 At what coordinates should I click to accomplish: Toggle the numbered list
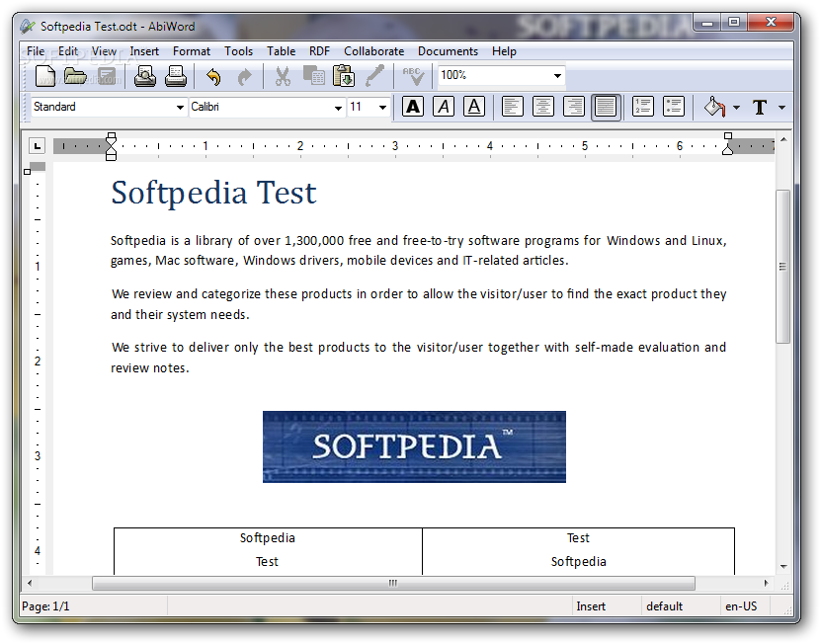click(642, 107)
